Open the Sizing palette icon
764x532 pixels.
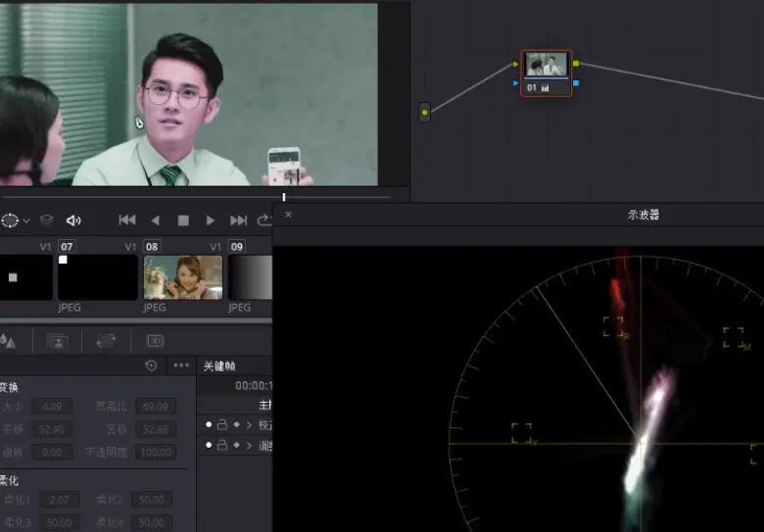point(106,341)
